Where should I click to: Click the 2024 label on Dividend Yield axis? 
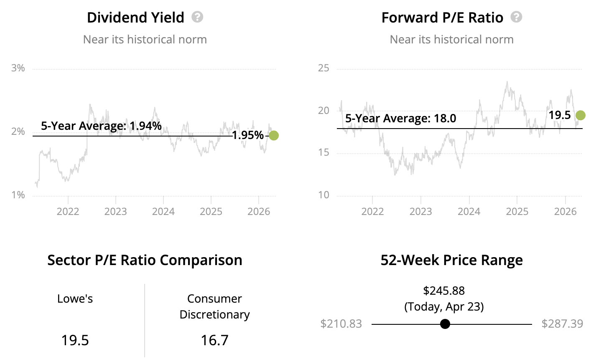(163, 211)
